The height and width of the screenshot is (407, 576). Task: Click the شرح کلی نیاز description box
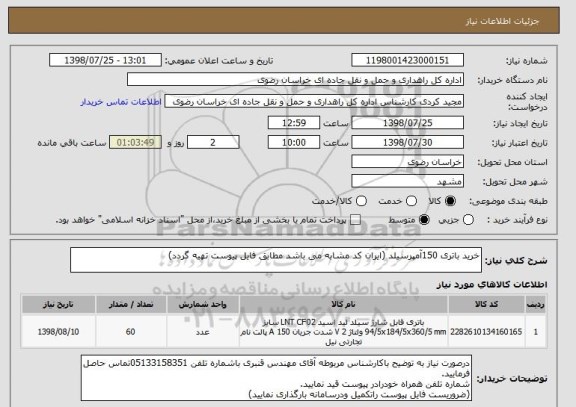pyautogui.click(x=276, y=260)
